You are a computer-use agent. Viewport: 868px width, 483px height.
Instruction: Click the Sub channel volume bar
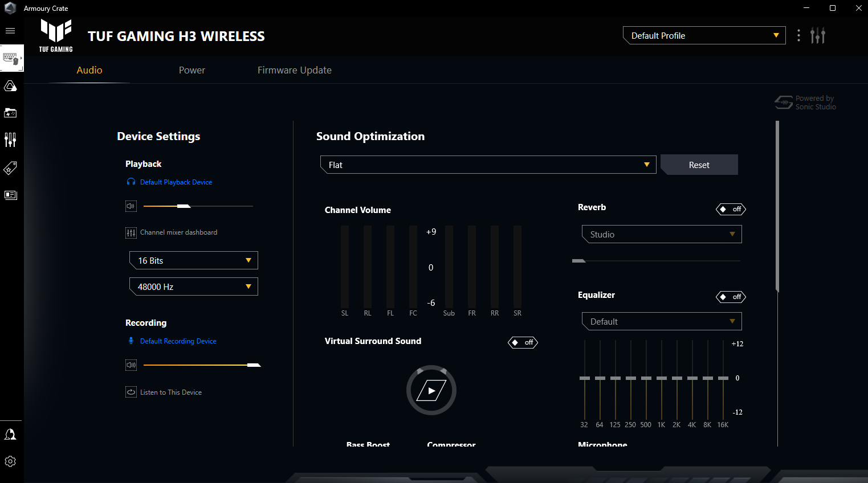449,267
